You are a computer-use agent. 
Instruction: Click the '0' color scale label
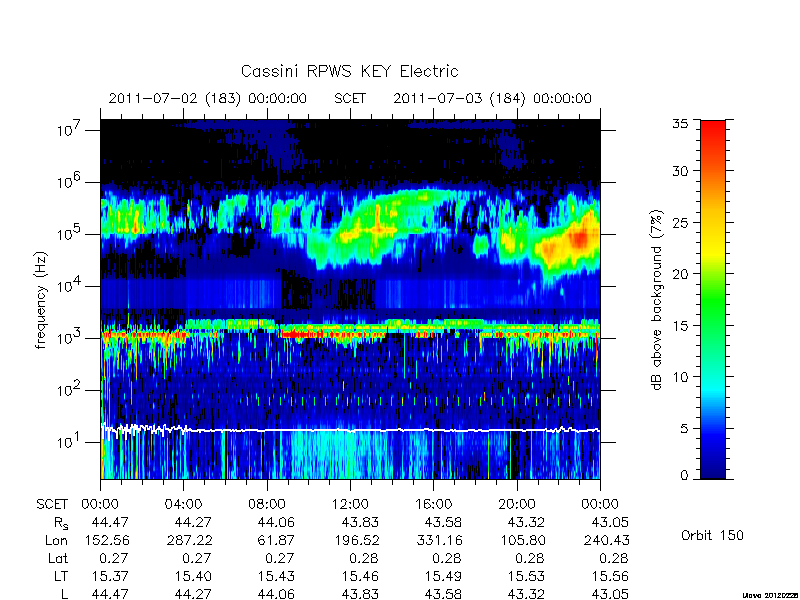pyautogui.click(x=684, y=476)
